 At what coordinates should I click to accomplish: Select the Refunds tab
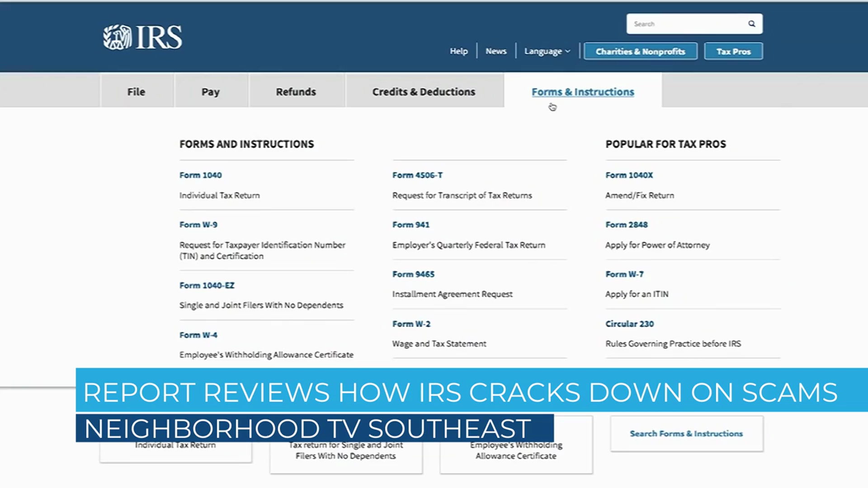[296, 92]
